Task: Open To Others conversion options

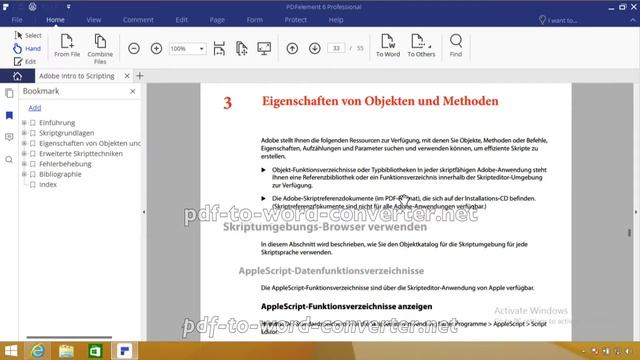Action: click(x=421, y=45)
